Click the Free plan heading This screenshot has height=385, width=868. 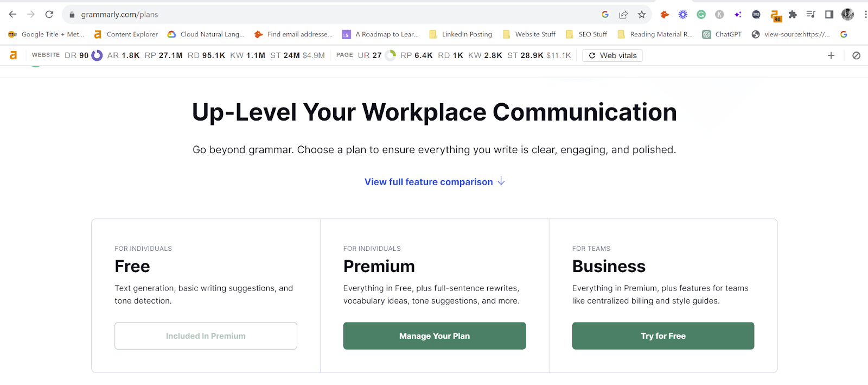[132, 266]
